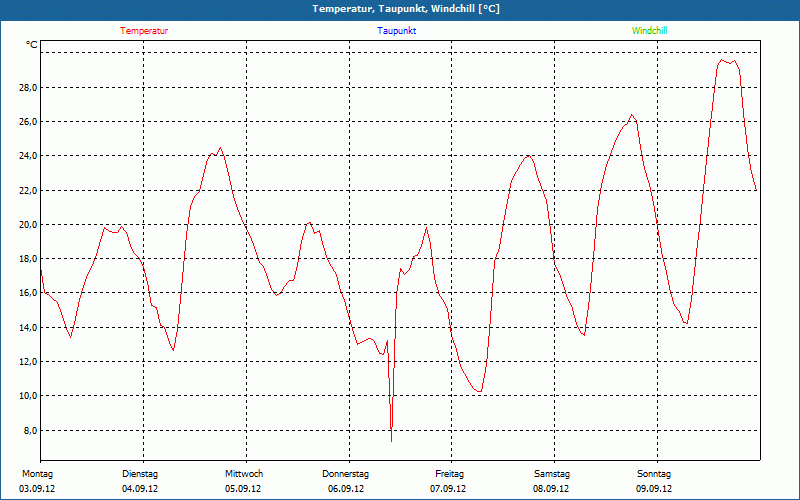Click the 24,0 y-axis value
The image size is (800, 500).
pos(28,156)
